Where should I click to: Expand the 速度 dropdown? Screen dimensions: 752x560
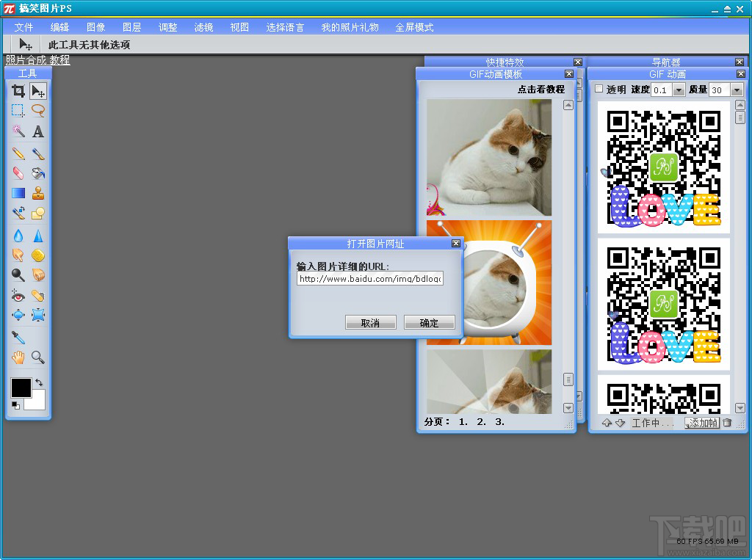[678, 90]
